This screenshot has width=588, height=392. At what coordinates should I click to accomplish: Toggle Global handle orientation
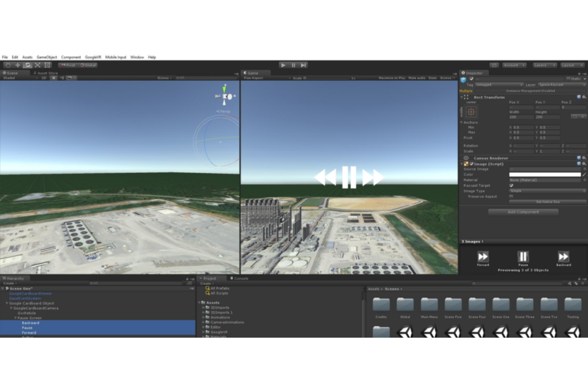[x=88, y=65]
